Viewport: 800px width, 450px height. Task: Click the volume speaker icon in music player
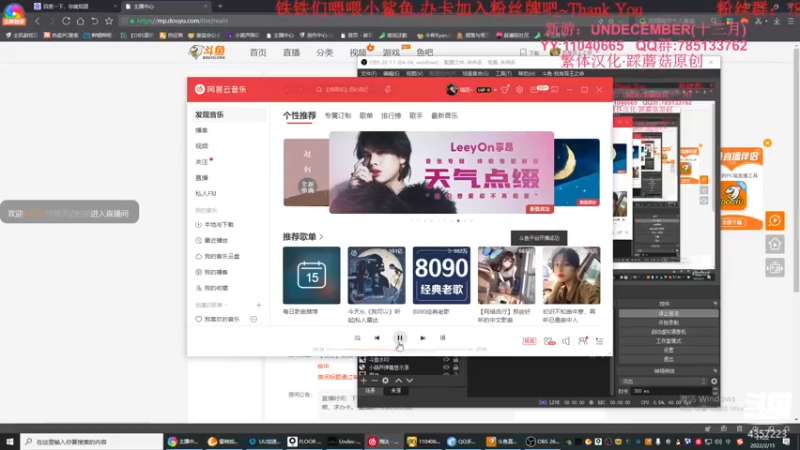click(566, 341)
